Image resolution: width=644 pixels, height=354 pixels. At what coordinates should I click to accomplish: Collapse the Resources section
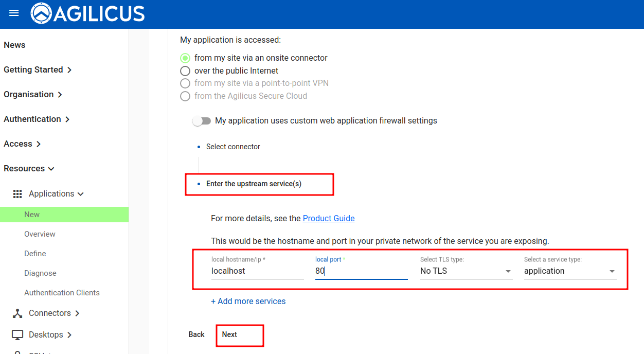pos(29,169)
